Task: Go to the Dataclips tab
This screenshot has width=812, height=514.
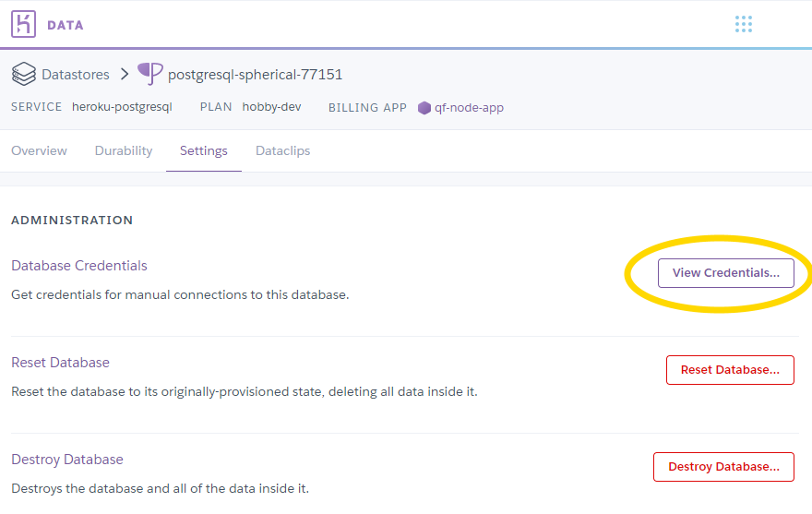Action: (282, 150)
